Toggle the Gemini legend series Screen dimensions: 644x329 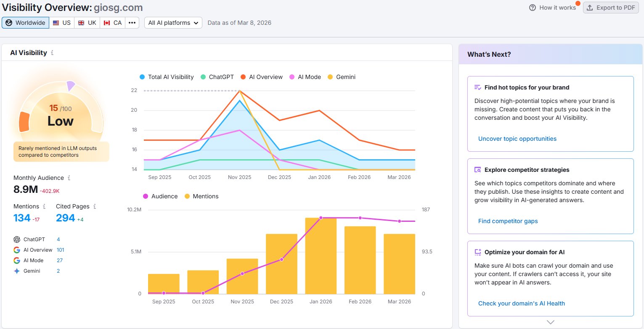click(x=342, y=77)
